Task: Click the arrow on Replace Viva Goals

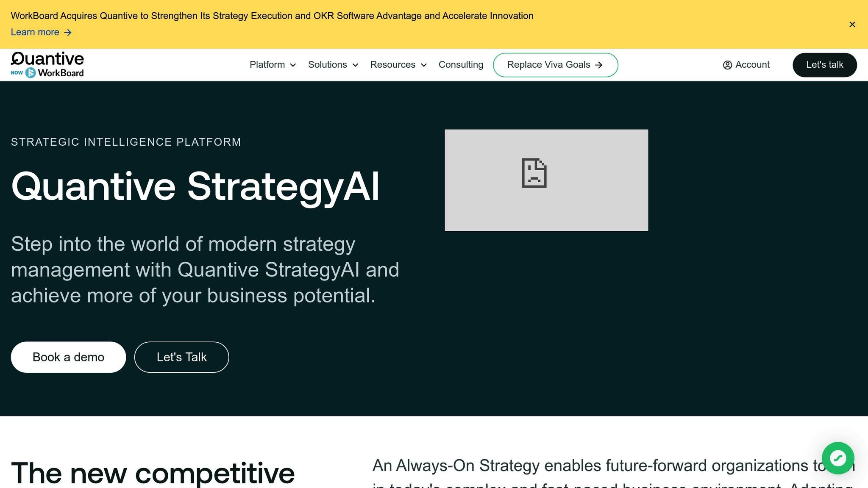Action: point(599,65)
